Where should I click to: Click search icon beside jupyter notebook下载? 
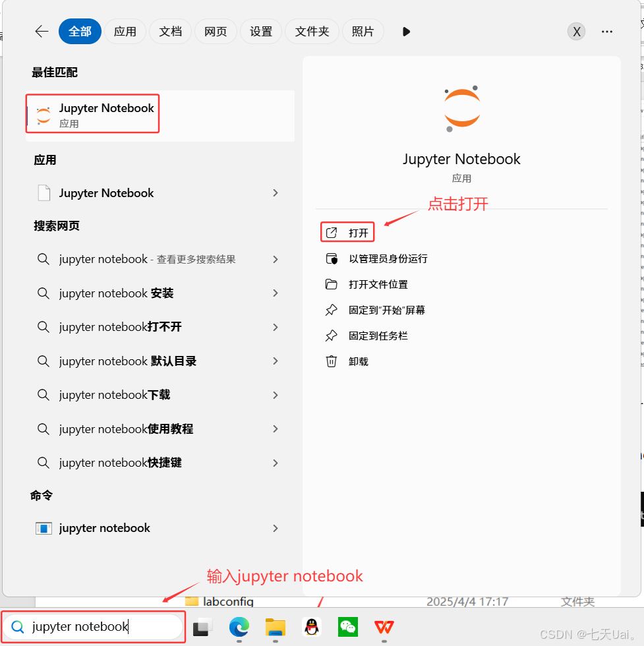click(44, 395)
